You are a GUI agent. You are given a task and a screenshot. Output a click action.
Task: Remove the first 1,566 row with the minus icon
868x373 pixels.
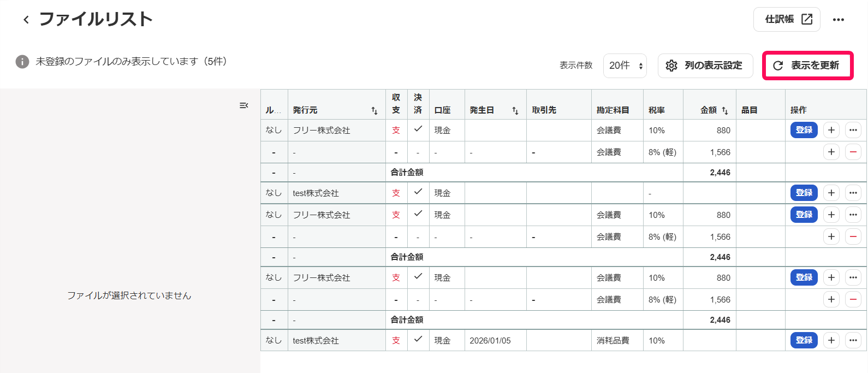[853, 152]
